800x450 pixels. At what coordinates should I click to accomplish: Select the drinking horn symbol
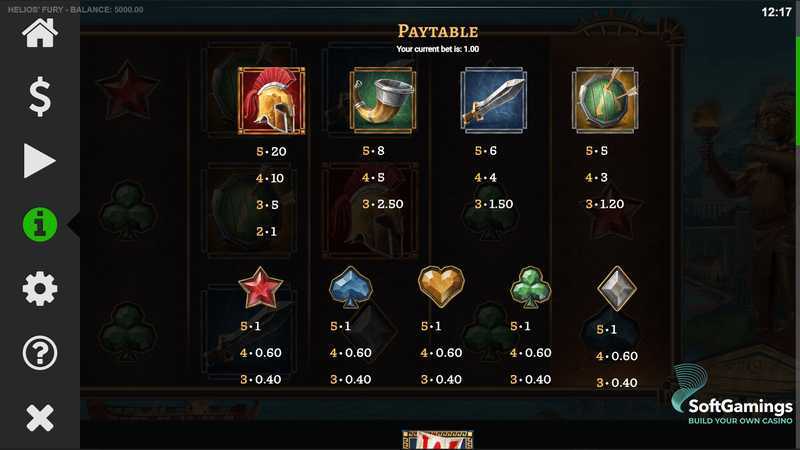[x=383, y=101]
